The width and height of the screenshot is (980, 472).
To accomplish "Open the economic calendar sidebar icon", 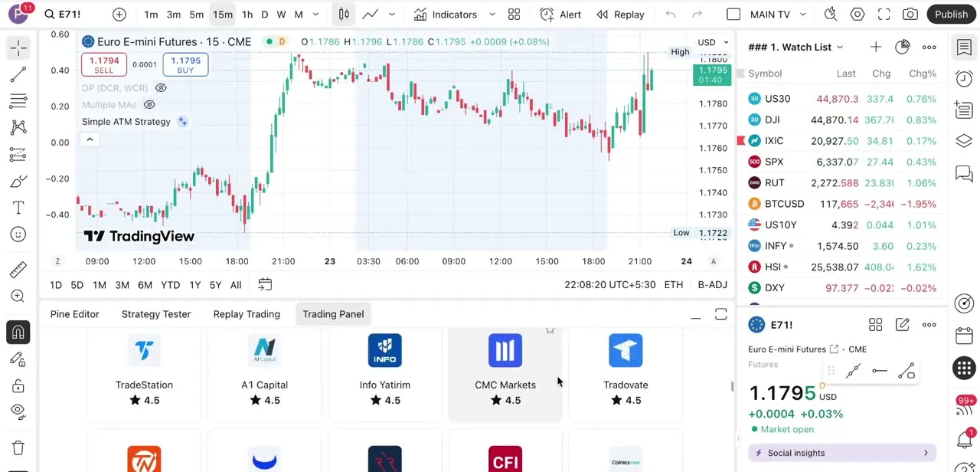I will [x=964, y=337].
